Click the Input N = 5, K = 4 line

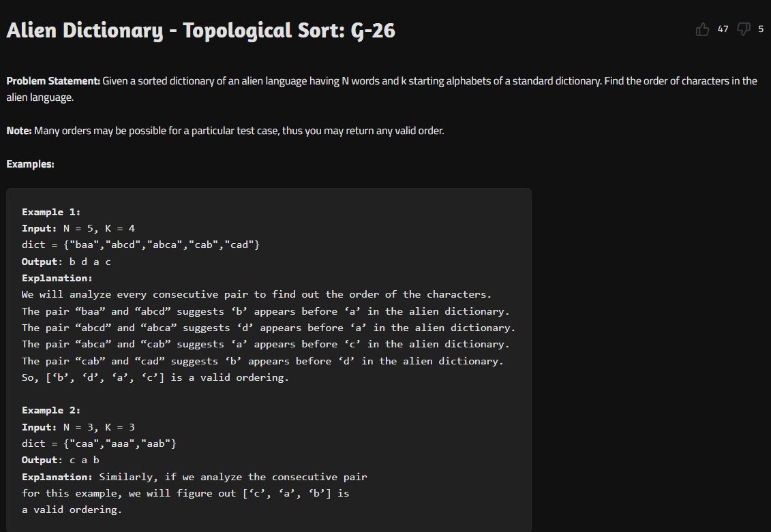pos(78,228)
